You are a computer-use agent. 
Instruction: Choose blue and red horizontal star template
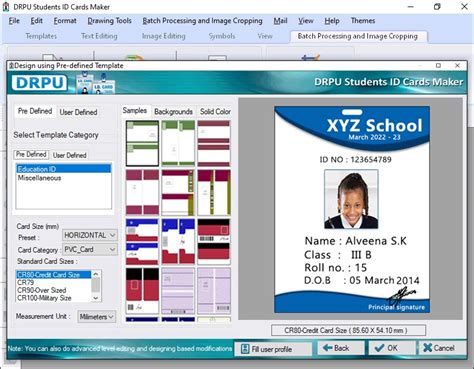142,241
